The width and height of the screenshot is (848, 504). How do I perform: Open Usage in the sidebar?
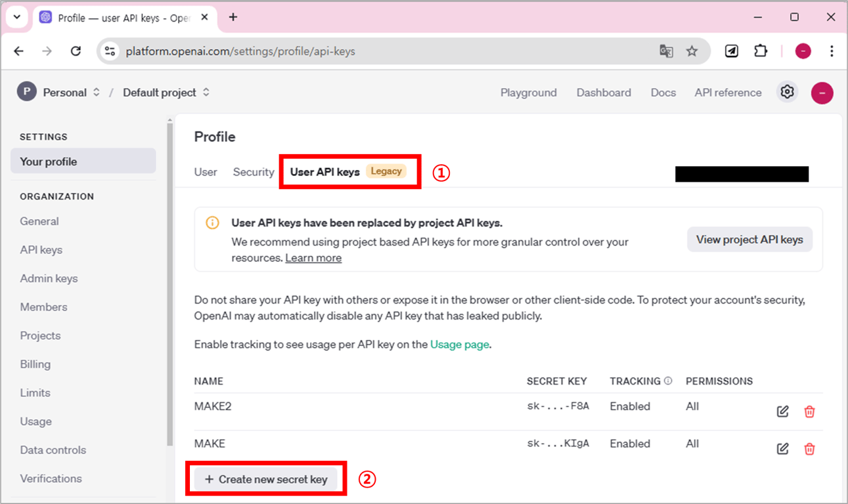(35, 421)
